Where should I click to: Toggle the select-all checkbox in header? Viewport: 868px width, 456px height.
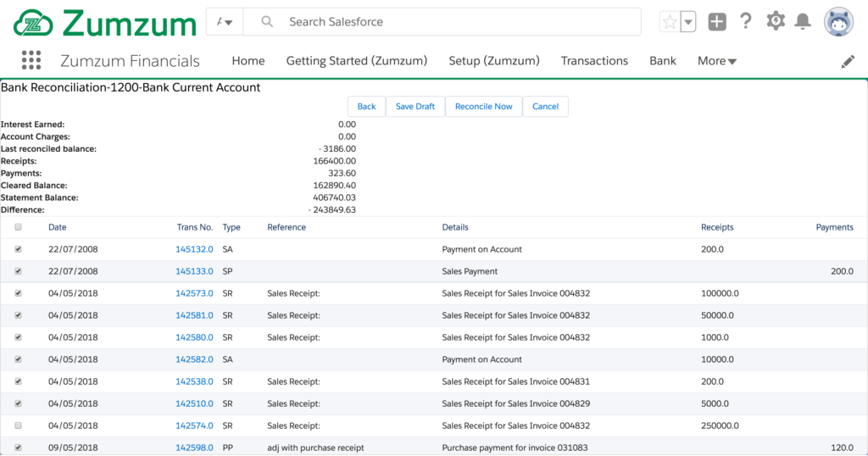point(19,227)
